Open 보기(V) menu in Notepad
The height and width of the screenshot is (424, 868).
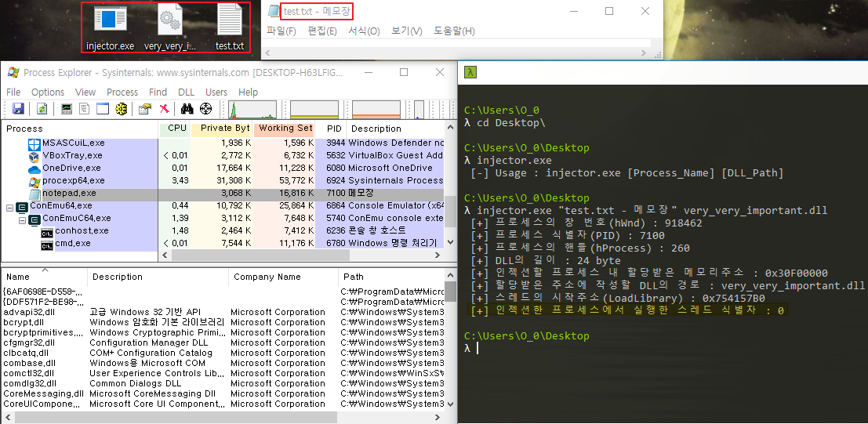(x=406, y=31)
